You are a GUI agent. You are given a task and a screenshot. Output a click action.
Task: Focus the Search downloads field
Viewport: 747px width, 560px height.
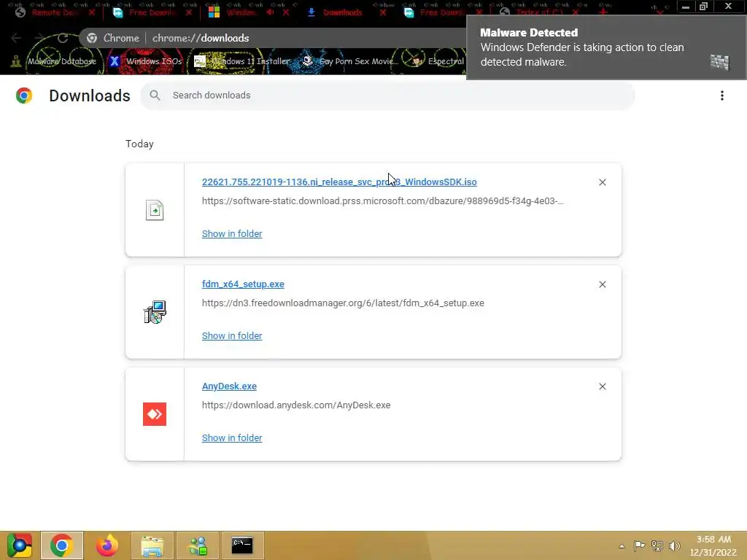[387, 96]
